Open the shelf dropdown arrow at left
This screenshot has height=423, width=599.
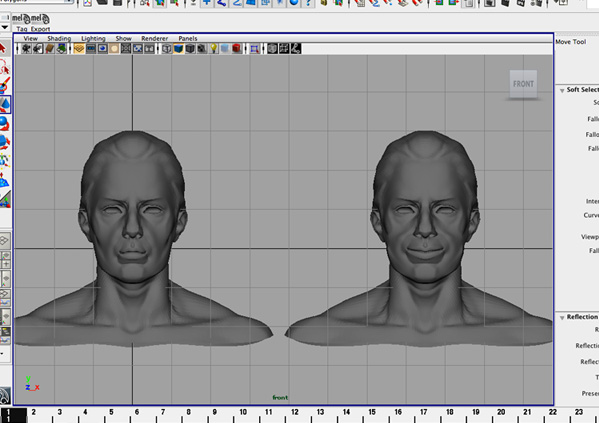click(5, 28)
